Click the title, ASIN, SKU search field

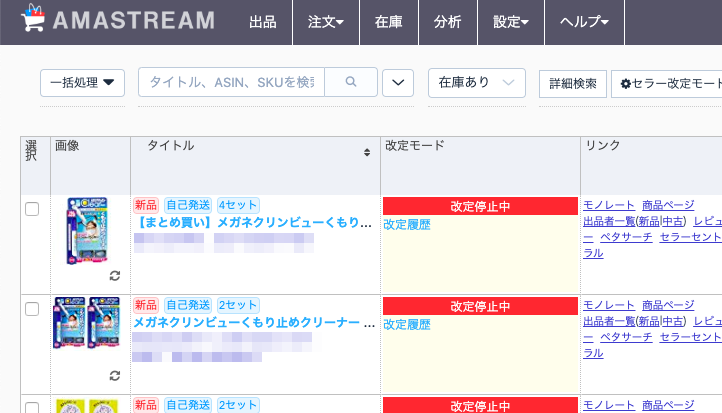coord(232,82)
